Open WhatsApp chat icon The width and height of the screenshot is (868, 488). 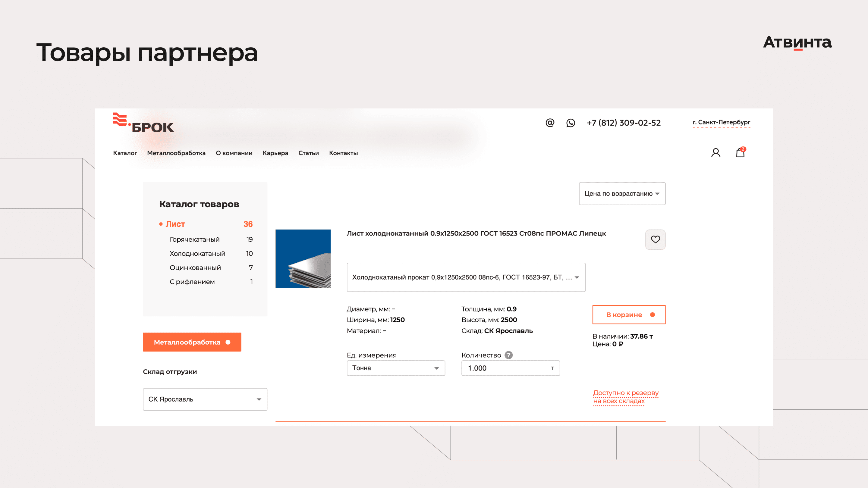(571, 123)
